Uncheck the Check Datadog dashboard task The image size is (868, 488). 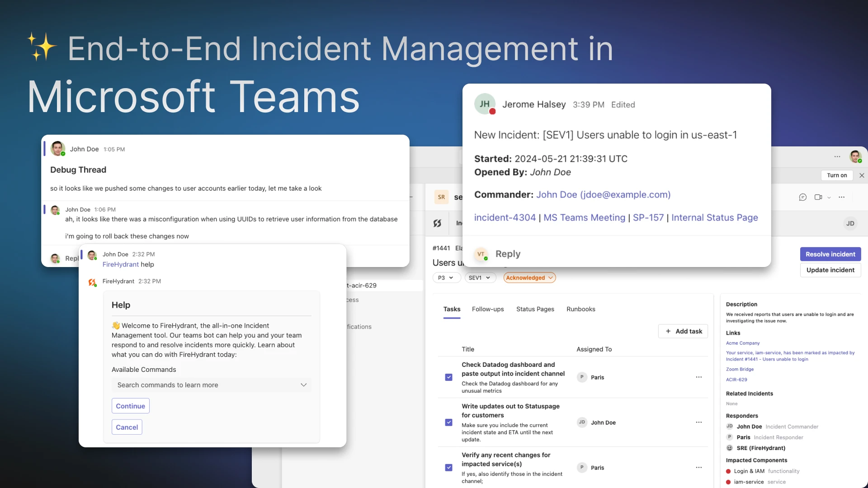(x=448, y=377)
